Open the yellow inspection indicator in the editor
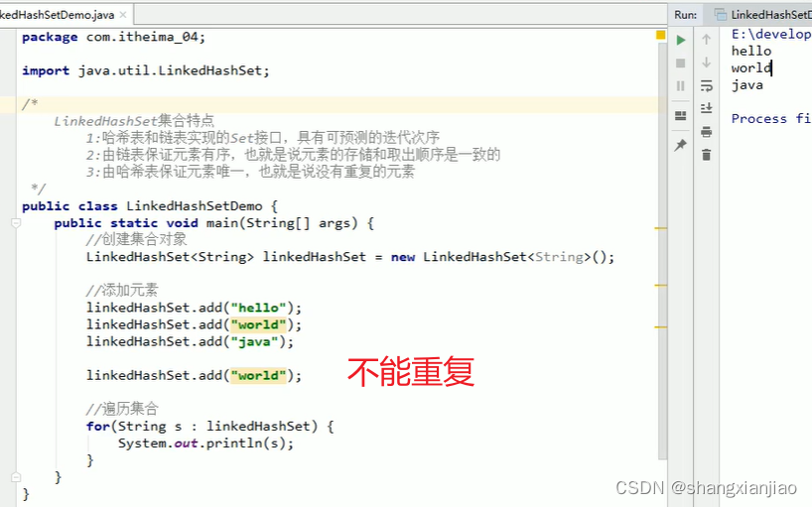 click(661, 35)
